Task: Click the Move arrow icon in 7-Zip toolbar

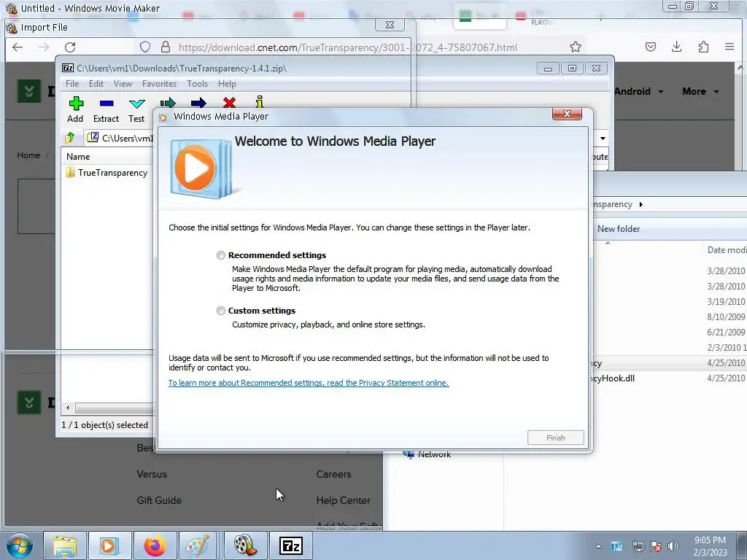Action: [198, 102]
